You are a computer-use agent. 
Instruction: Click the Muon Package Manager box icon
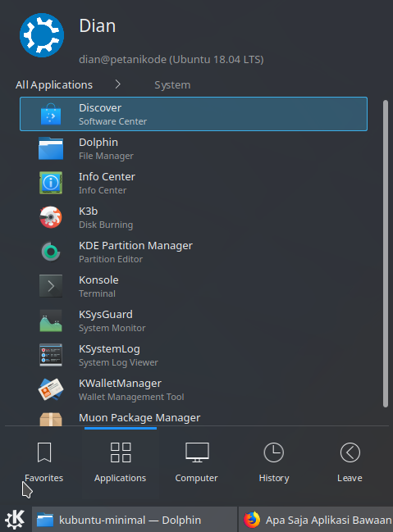(51, 419)
